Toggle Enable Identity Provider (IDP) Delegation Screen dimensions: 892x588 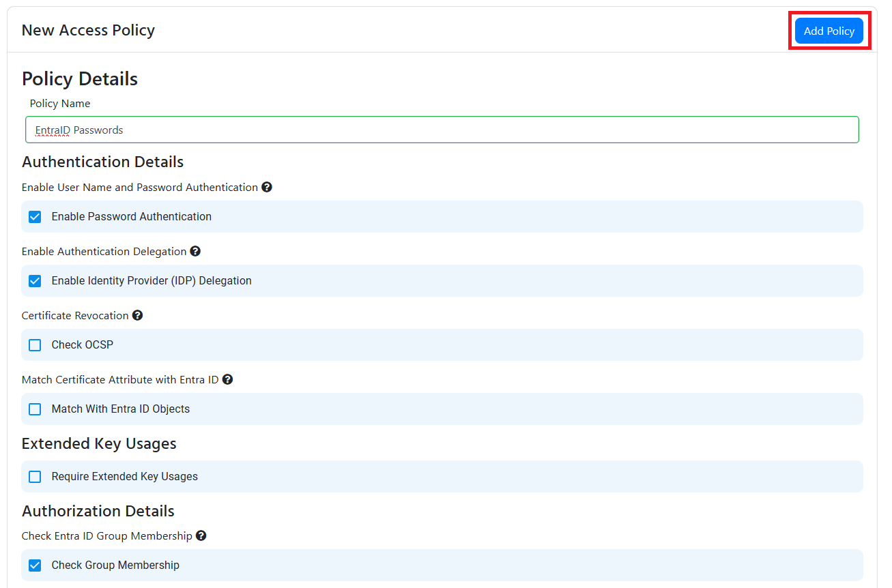[x=35, y=281]
